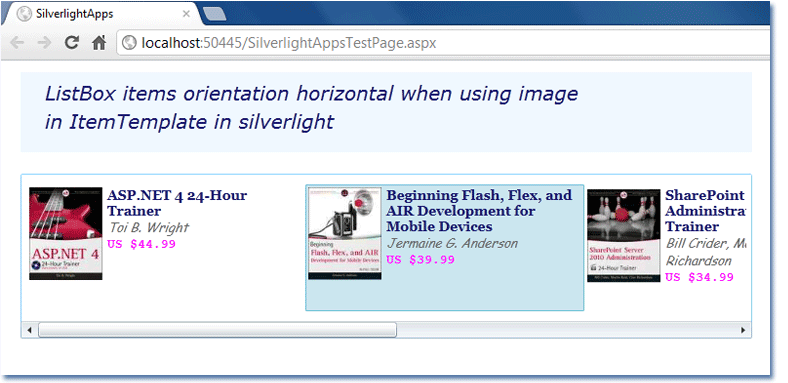The image size is (788, 383).
Task: Click author Jermaine G. Anderson
Action: click(x=452, y=243)
